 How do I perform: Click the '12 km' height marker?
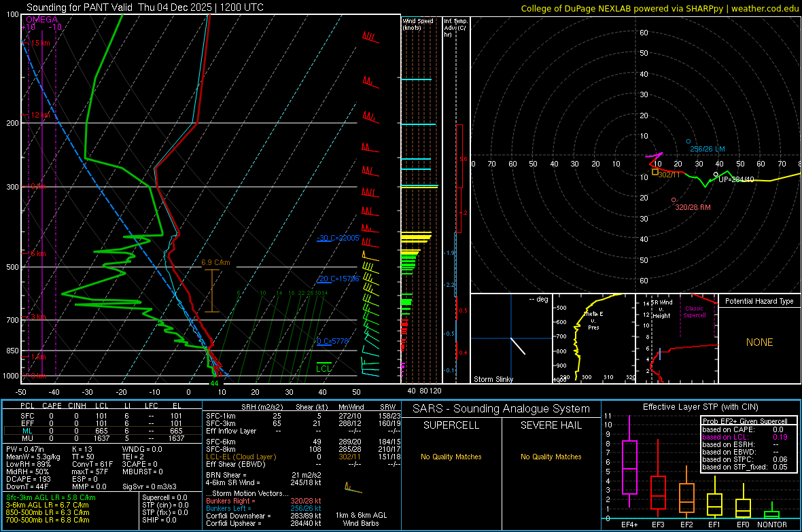pos(40,115)
